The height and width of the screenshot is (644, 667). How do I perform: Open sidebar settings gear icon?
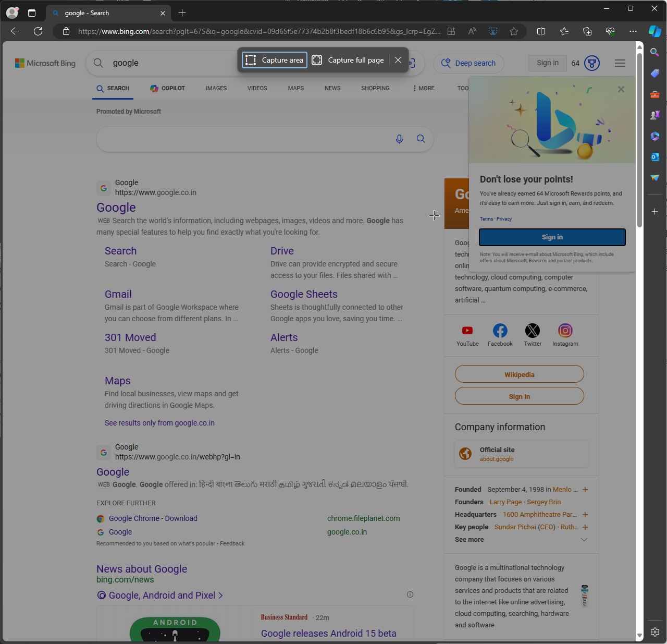655,632
